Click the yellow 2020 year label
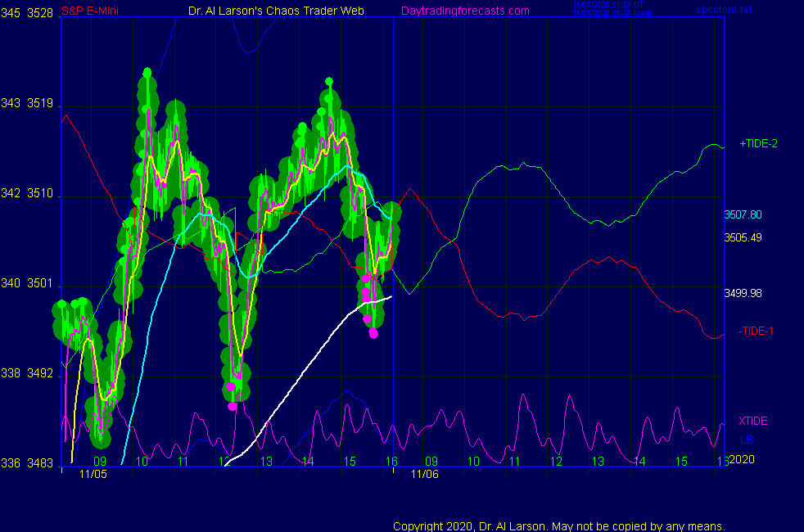This screenshot has width=804, height=532. (741, 459)
